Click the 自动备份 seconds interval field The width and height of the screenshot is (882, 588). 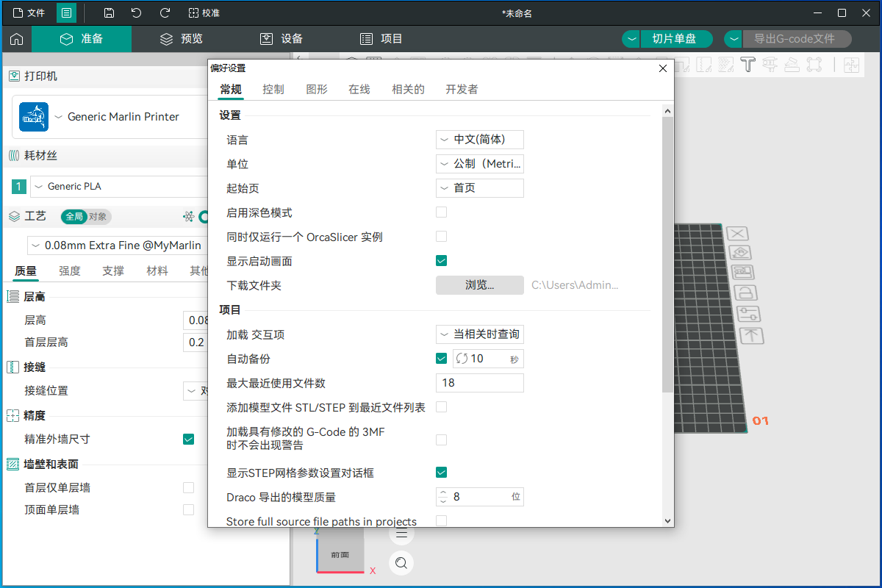tap(488, 359)
